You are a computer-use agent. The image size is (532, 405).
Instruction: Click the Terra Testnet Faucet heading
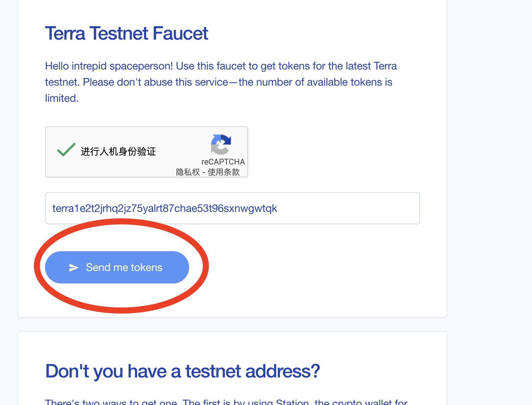pos(127,34)
